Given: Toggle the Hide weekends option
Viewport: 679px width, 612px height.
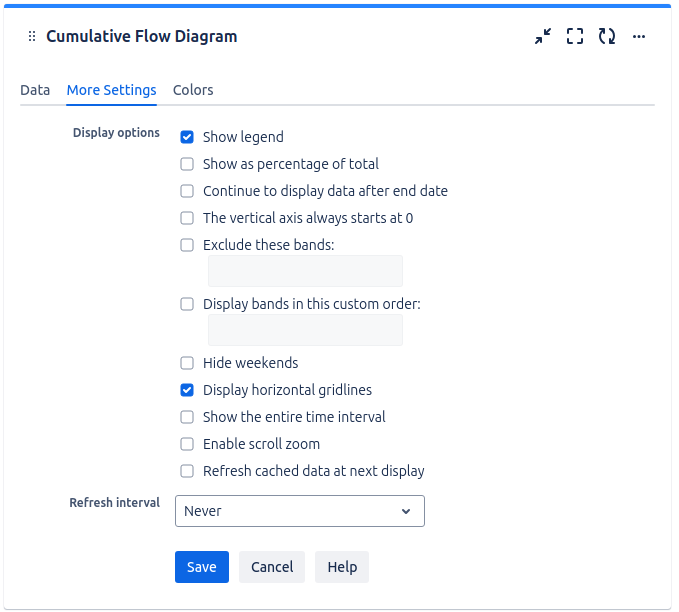Looking at the screenshot, I should click(187, 363).
